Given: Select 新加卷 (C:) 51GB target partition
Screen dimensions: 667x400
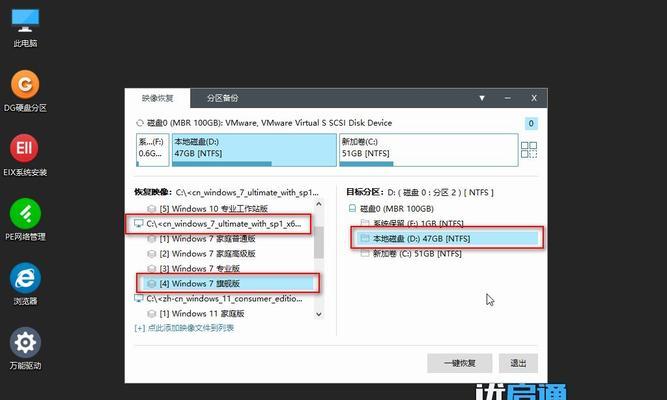Looking at the screenshot, I should pyautogui.click(x=417, y=254).
